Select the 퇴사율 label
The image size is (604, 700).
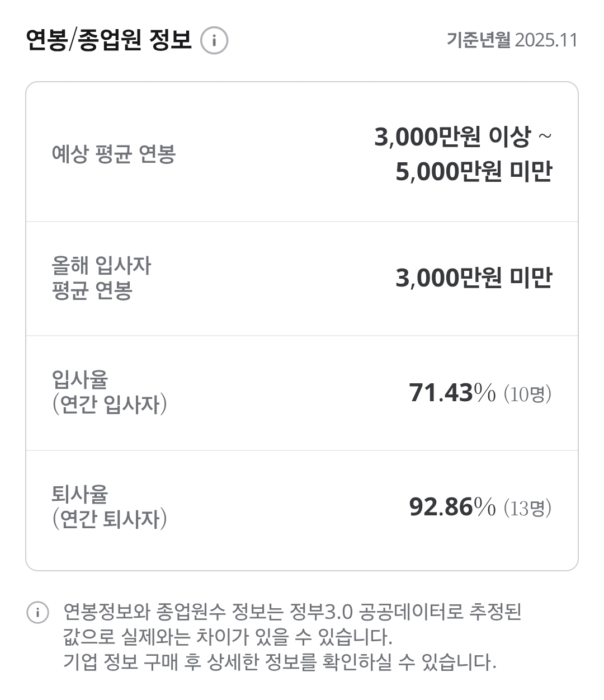(79, 494)
